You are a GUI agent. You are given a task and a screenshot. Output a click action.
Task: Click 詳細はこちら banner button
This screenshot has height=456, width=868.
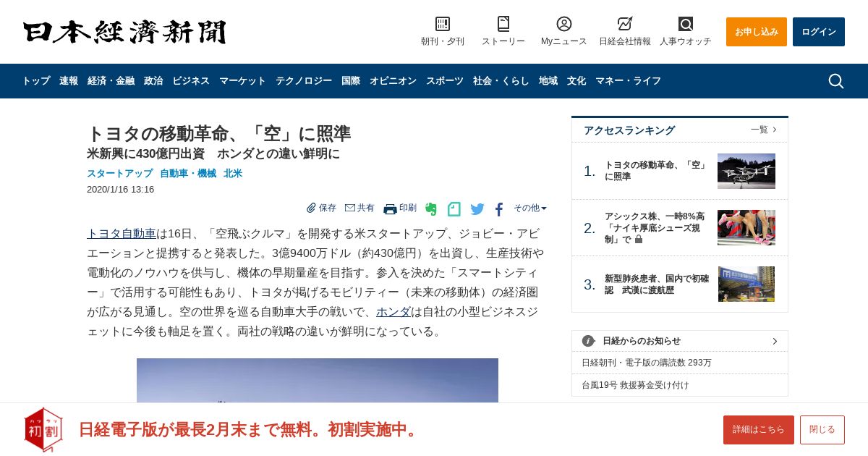pos(759,430)
